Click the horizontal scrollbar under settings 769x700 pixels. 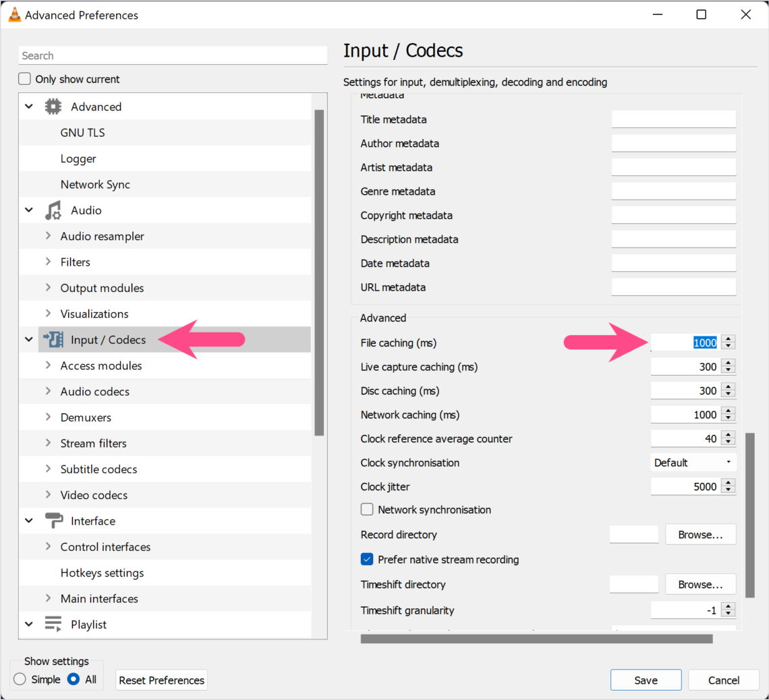click(536, 639)
